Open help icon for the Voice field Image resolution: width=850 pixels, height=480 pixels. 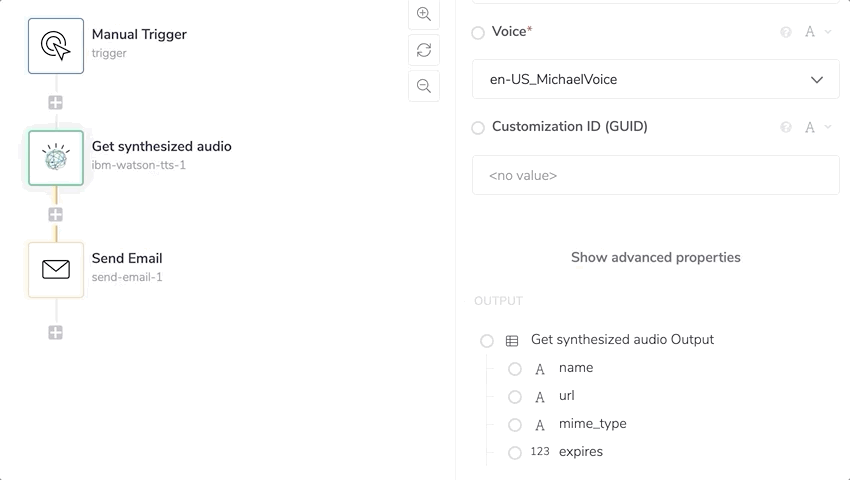pyautogui.click(x=786, y=32)
